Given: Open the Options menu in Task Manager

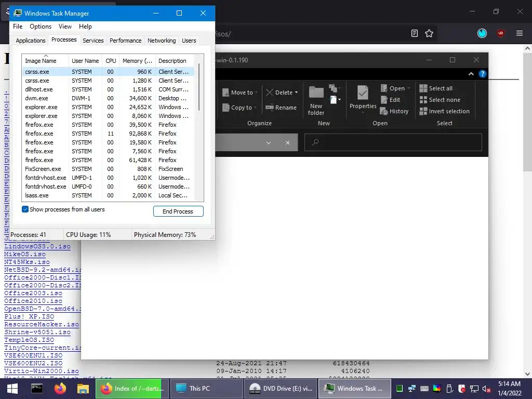Looking at the screenshot, I should (x=41, y=26).
